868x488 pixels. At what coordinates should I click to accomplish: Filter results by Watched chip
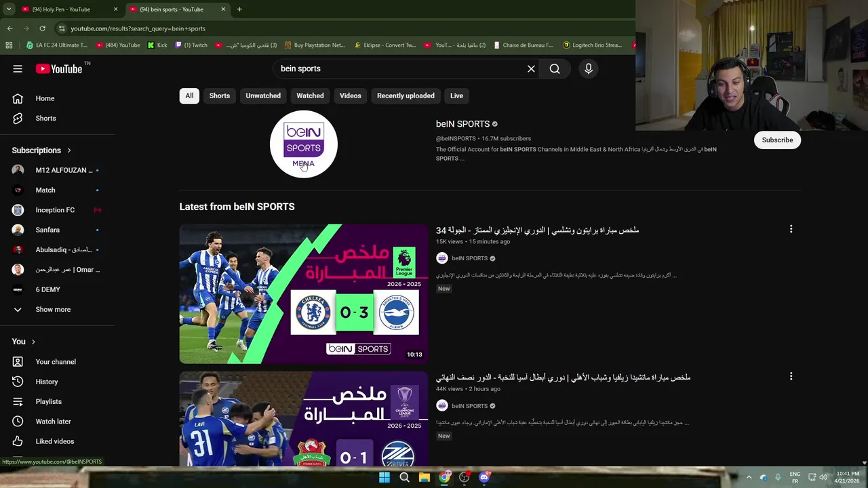point(310,96)
